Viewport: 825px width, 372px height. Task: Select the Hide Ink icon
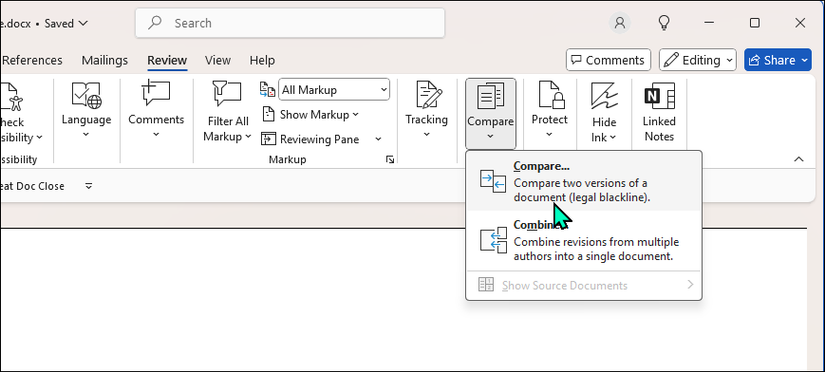tap(603, 95)
